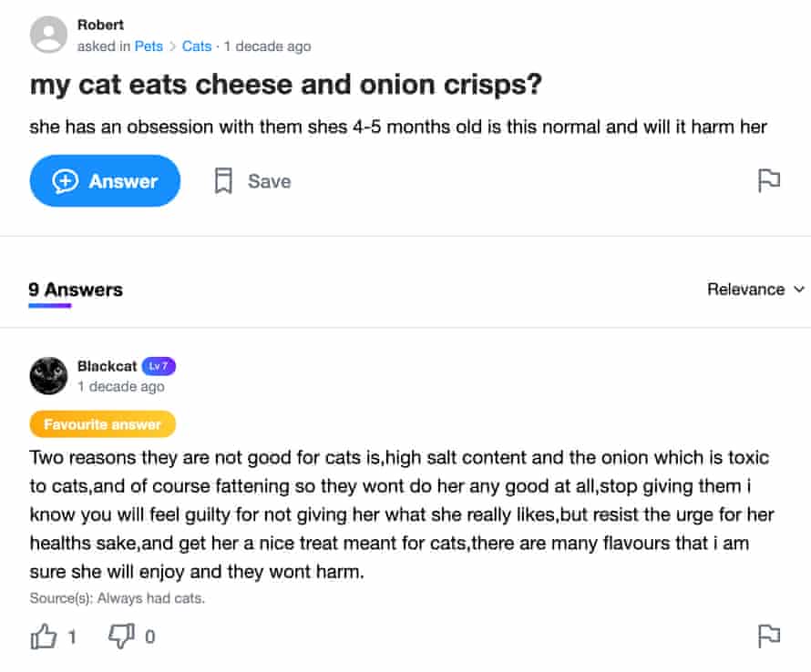Screen dimensions: 811x672
Task: Click the thumbs down icon on the answer
Action: [121, 636]
